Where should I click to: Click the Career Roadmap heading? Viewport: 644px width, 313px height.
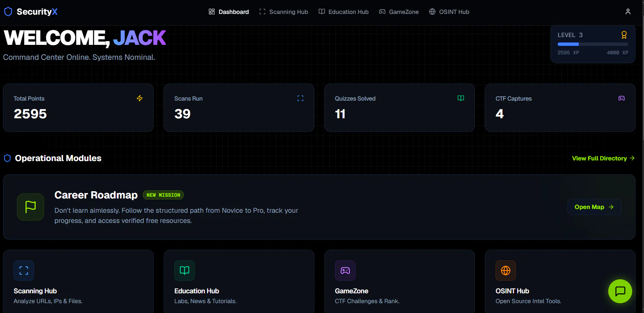coord(96,195)
